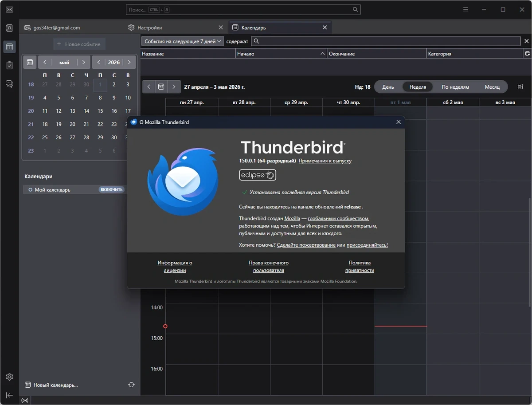Viewport: 532px width, 405px height.
Task: Go to next year in mini calendar
Action: 129,62
